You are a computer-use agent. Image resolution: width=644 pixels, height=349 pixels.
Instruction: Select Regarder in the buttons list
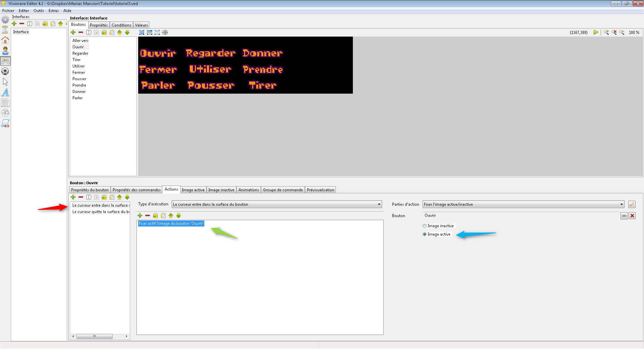point(80,53)
